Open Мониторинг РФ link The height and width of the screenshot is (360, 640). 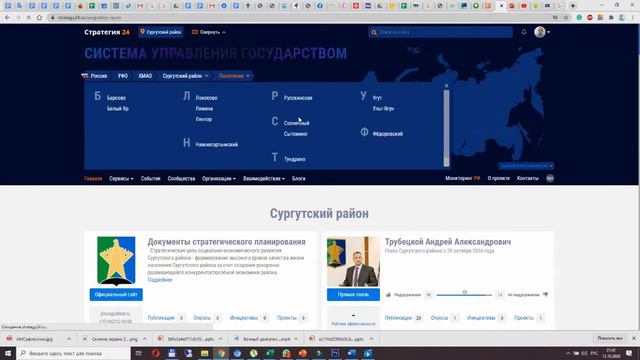click(x=463, y=178)
